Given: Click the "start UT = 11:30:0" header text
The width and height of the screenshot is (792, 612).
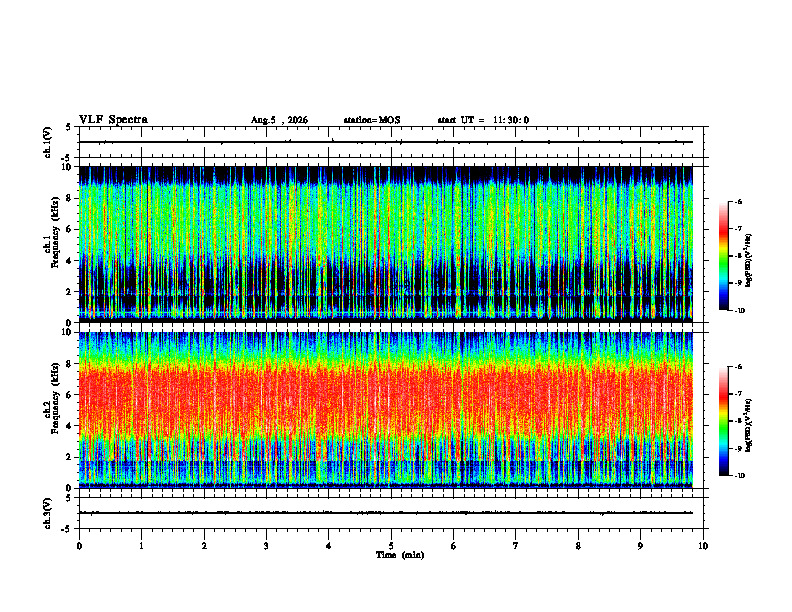Looking at the screenshot, I should click(483, 120).
